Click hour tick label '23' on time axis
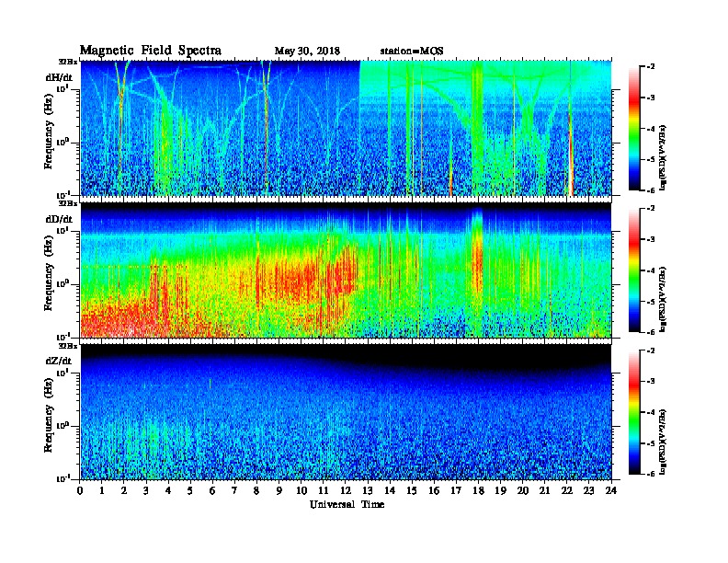The height and width of the screenshot is (563, 728). click(x=589, y=490)
